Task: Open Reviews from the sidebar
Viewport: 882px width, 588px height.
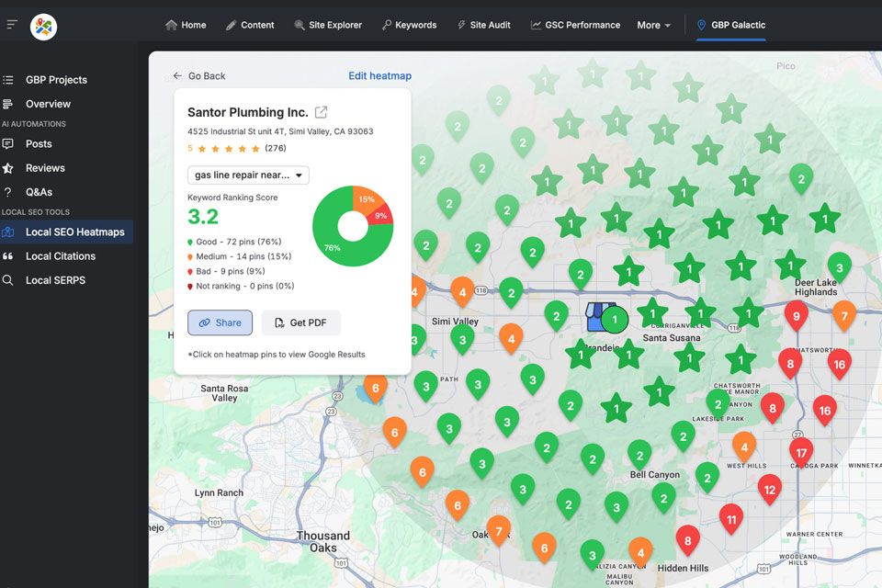Action: [x=45, y=168]
